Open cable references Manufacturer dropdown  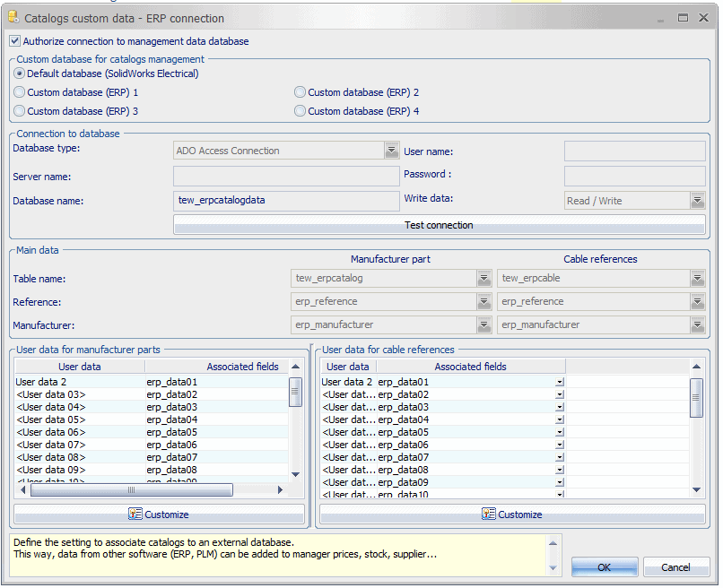pyautogui.click(x=698, y=325)
